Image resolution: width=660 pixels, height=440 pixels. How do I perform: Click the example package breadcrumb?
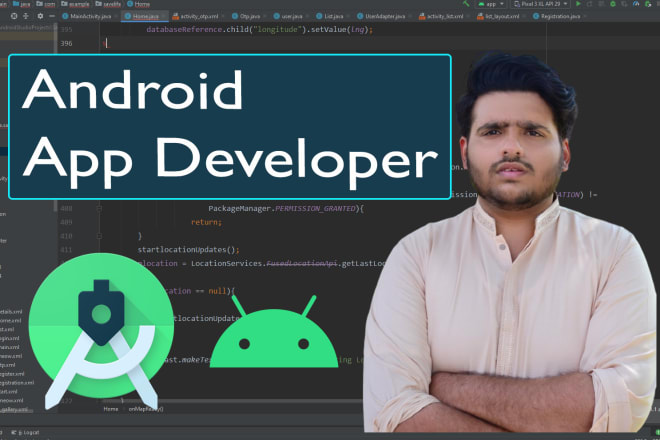click(75, 4)
